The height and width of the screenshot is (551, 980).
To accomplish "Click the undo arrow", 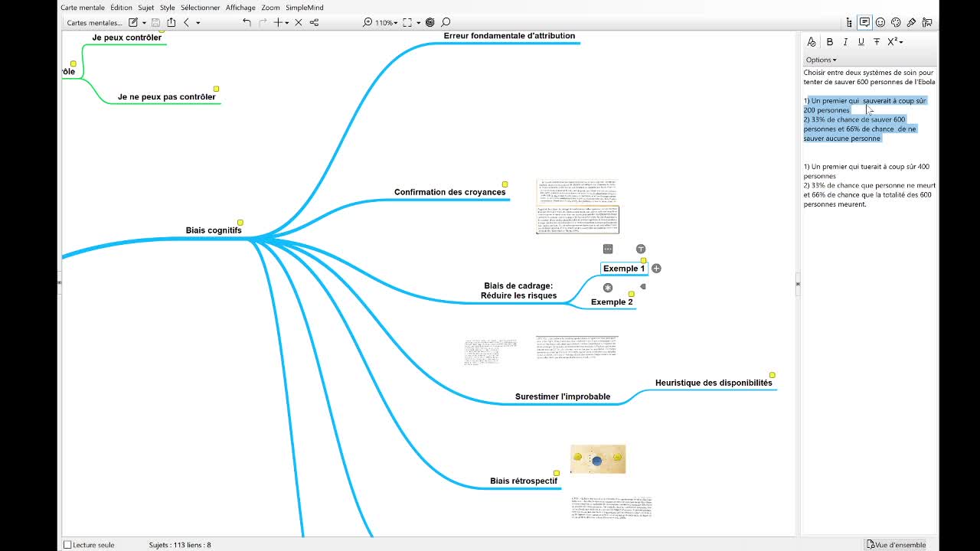I will 247,22.
